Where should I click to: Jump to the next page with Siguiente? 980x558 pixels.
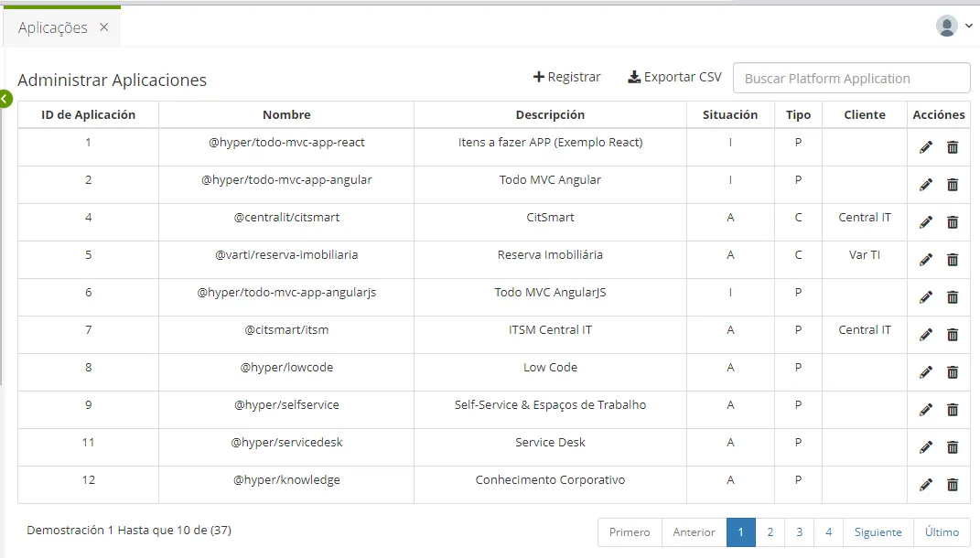(x=878, y=532)
